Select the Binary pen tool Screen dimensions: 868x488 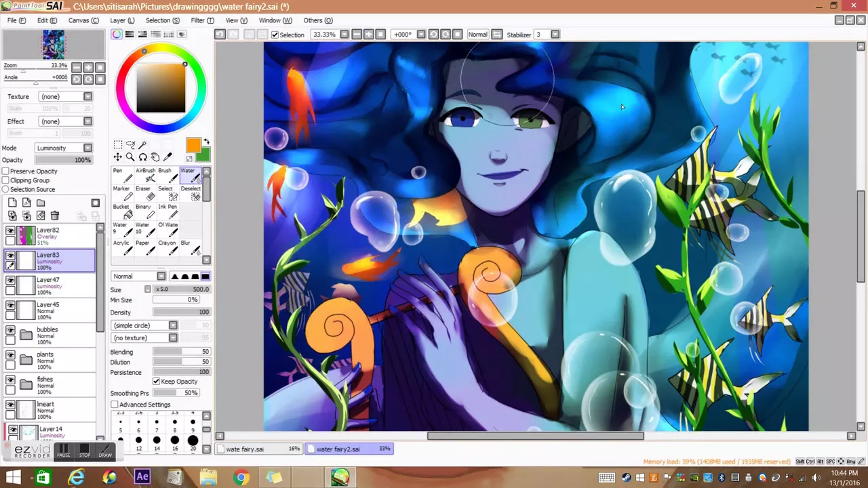click(x=145, y=211)
